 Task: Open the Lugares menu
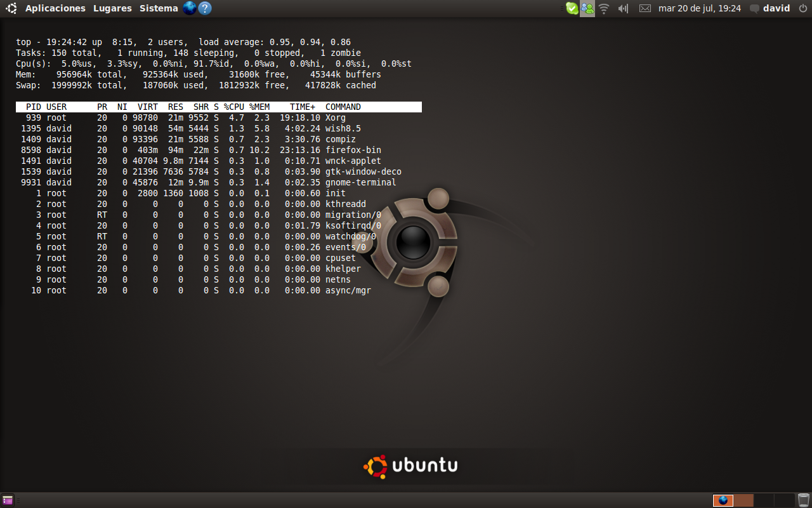[x=112, y=8]
